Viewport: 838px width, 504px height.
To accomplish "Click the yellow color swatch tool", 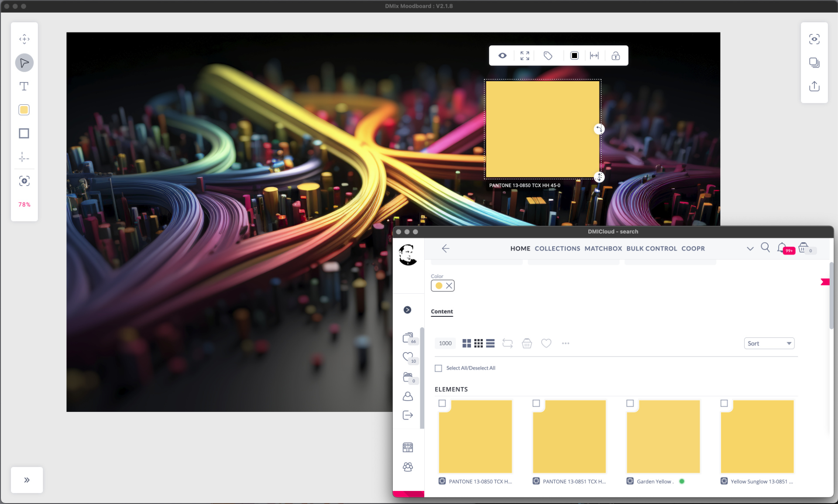I will point(24,110).
